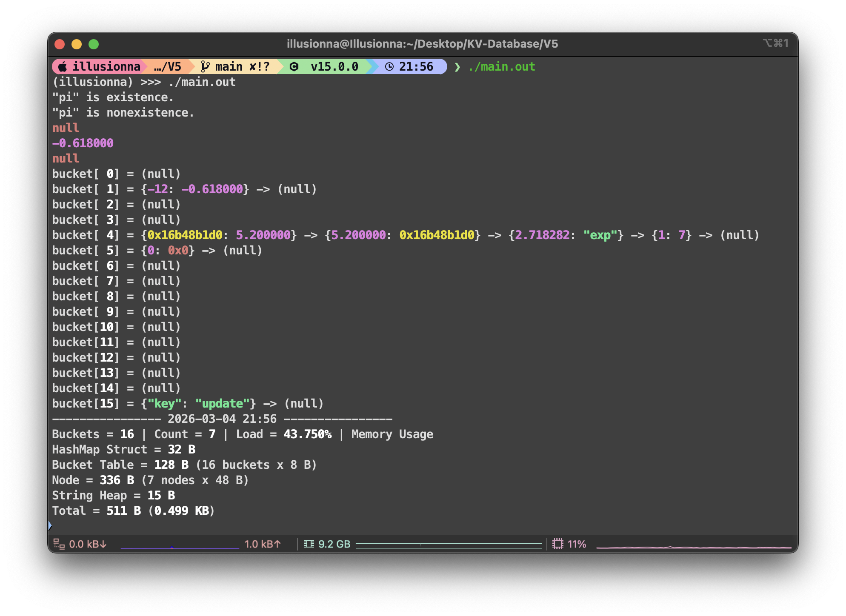Click the prompt arrow before ./main.out
The width and height of the screenshot is (846, 616).
point(457,67)
